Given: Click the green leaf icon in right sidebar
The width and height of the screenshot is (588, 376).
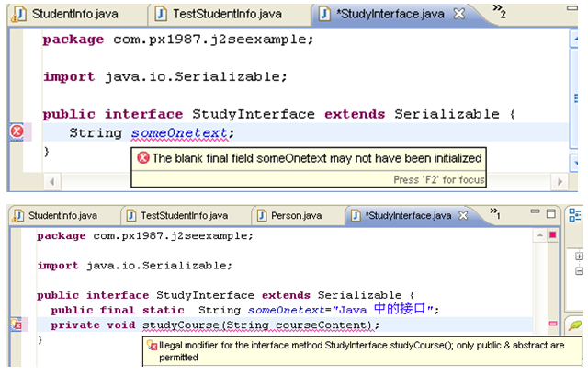Looking at the screenshot, I should 574,325.
